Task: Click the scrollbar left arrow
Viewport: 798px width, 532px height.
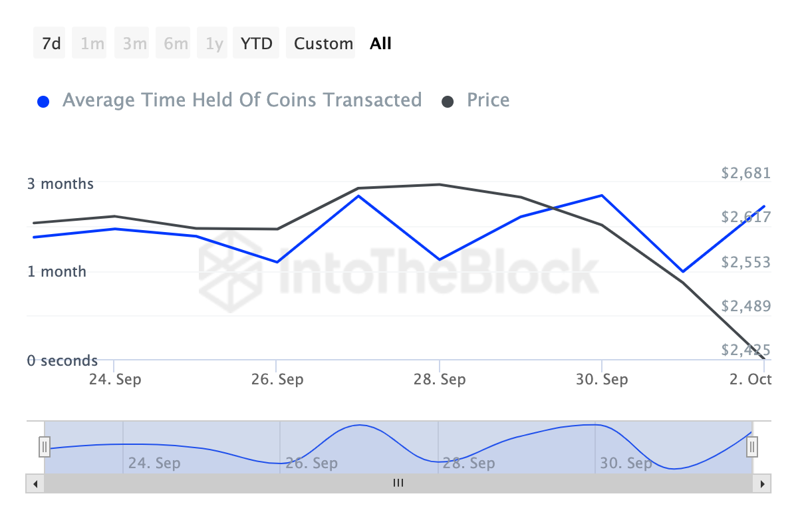Action: pyautogui.click(x=35, y=483)
